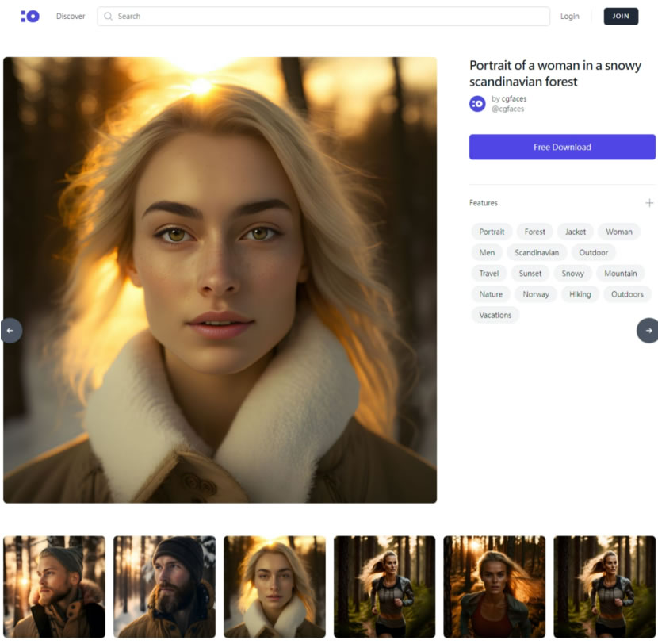The height and width of the screenshot is (644, 658).
Task: Select the Norway tag
Action: [x=535, y=294]
